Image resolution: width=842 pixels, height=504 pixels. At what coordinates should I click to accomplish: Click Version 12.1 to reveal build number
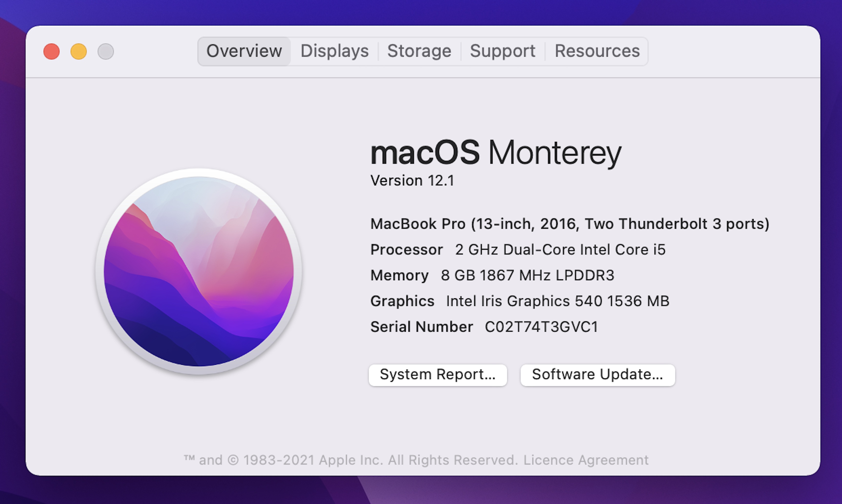412,181
